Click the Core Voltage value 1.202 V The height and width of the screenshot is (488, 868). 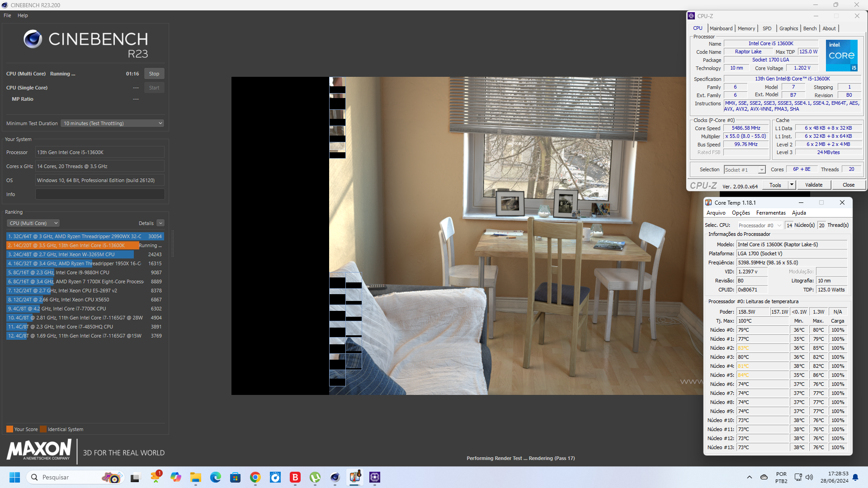click(802, 68)
